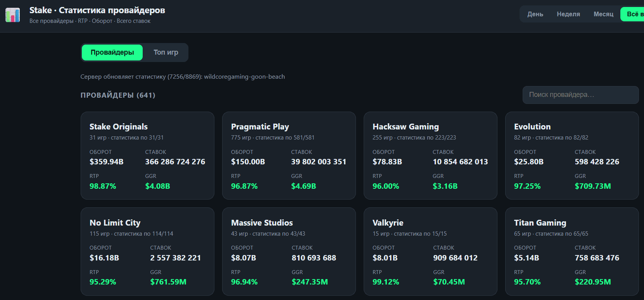Image resolution: width=644 pixels, height=300 pixels.
Task: Click Hacksaw Gaming GGR $3.16B
Action: 445,186
